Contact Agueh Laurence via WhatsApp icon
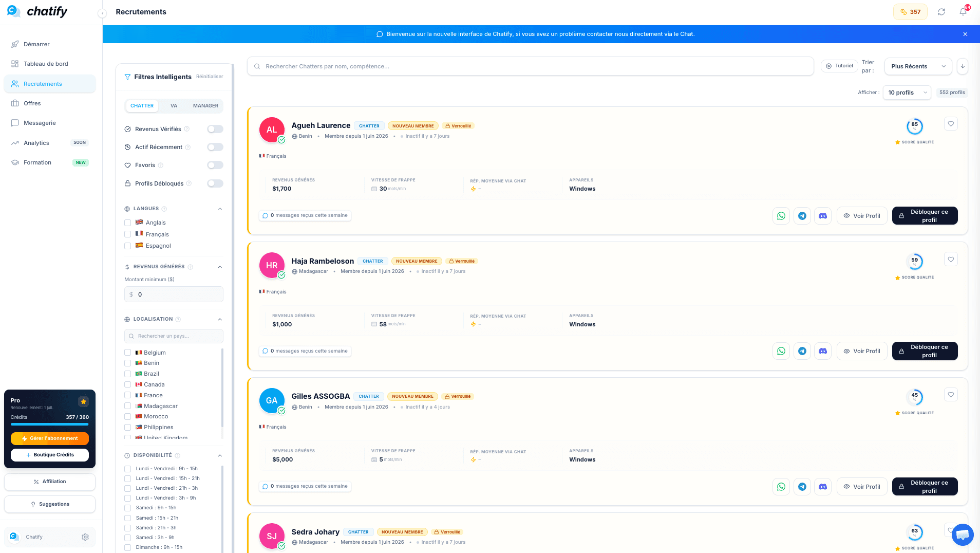The image size is (980, 553). point(781,216)
